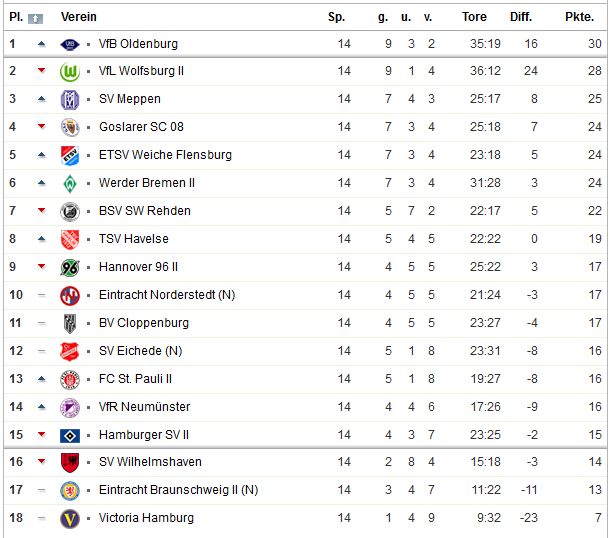The width and height of the screenshot is (610, 538).
Task: Open the FC St. Pauli II link
Action: (135, 379)
